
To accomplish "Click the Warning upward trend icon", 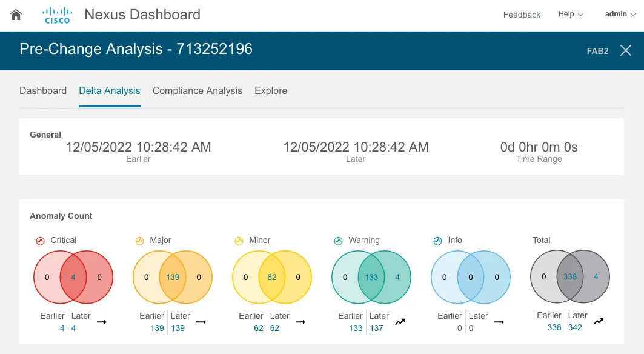I will coord(400,322).
